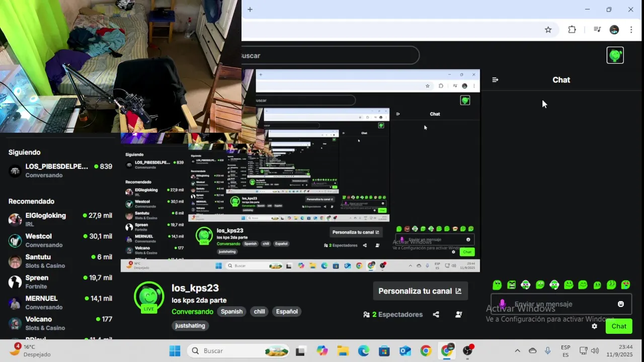Image resolution: width=644 pixels, height=362 pixels.
Task: Open Volcano Slots & Casino channel
Action: point(60,323)
